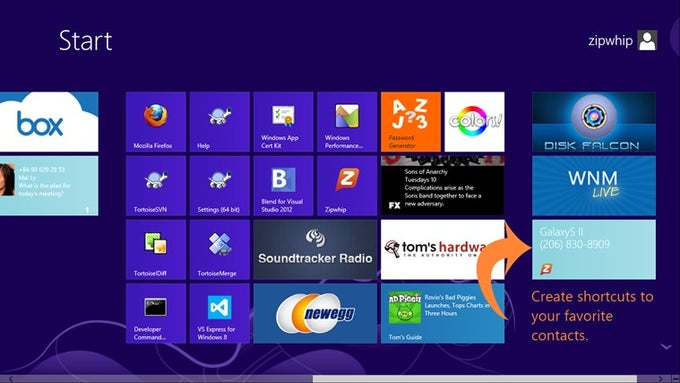This screenshot has height=383, width=680.
Task: Click the user account avatar picture
Action: (647, 40)
